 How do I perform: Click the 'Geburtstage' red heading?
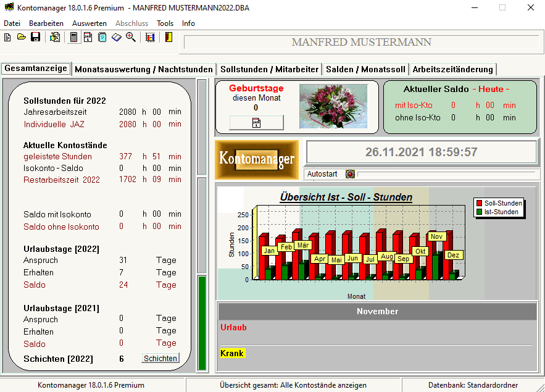point(256,88)
